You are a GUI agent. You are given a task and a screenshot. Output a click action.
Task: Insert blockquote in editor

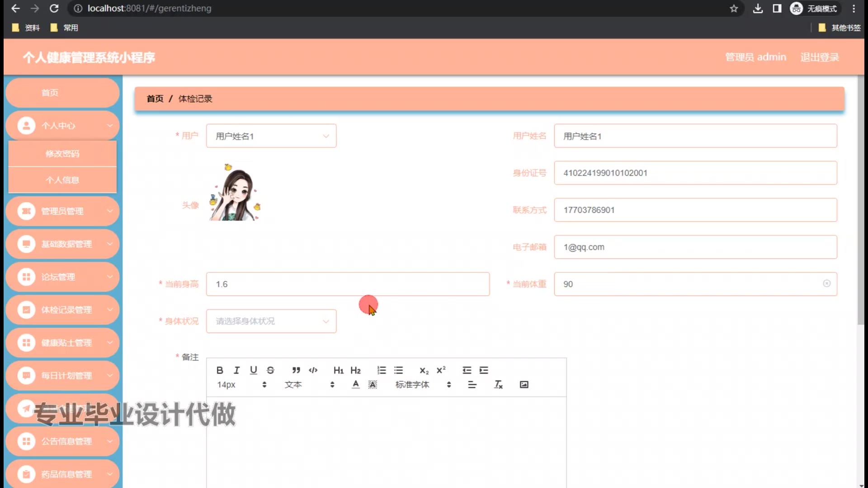tap(296, 370)
